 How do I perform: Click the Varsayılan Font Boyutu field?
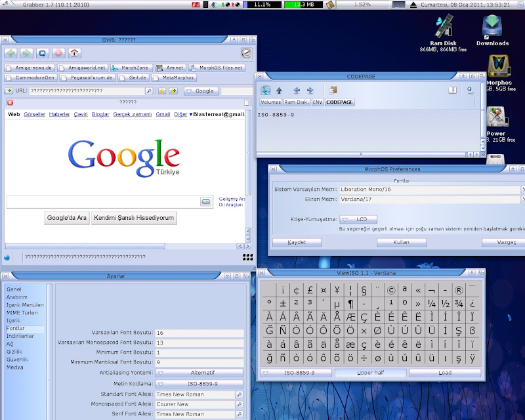[x=199, y=333]
